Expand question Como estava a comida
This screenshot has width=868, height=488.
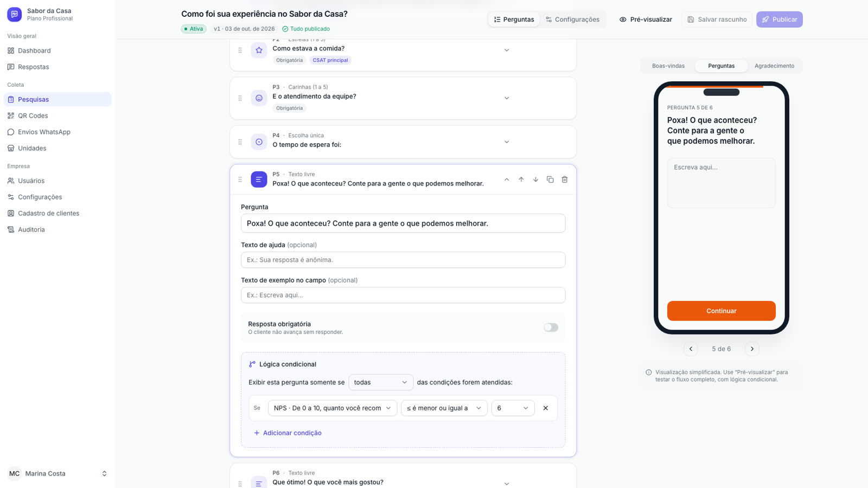507,50
